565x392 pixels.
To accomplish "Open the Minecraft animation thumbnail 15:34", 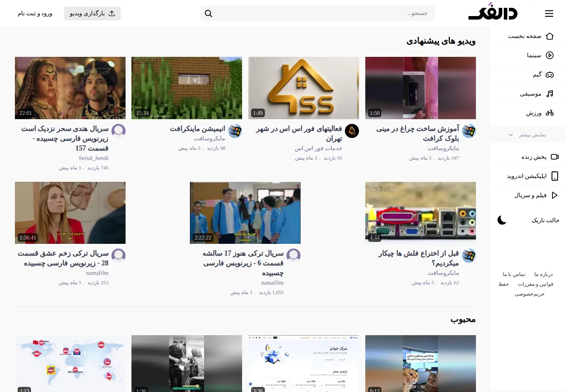I will [187, 88].
